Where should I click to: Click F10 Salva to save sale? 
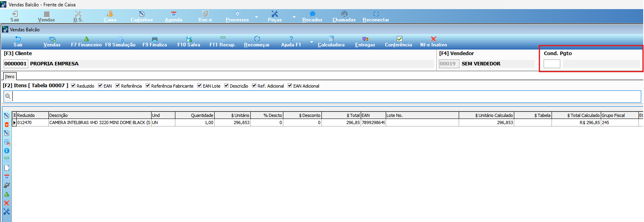coord(188,42)
